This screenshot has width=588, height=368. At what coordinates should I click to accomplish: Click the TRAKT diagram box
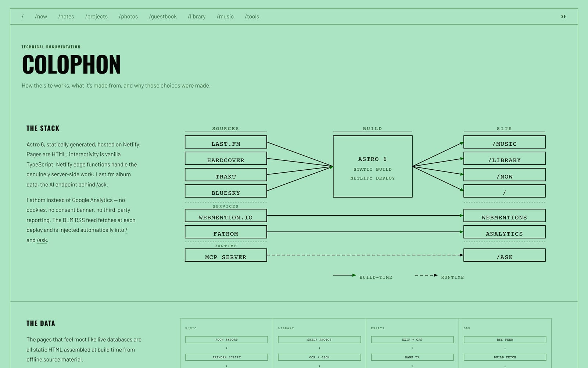pos(226,175)
